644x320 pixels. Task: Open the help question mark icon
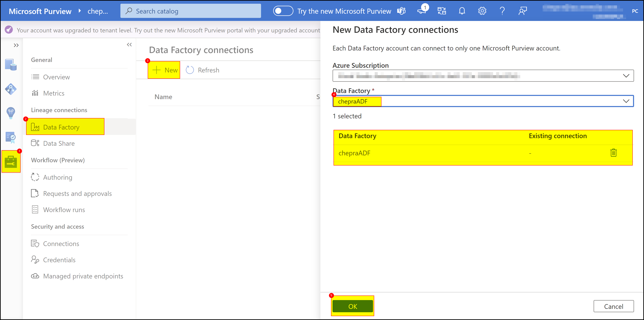[x=502, y=11]
